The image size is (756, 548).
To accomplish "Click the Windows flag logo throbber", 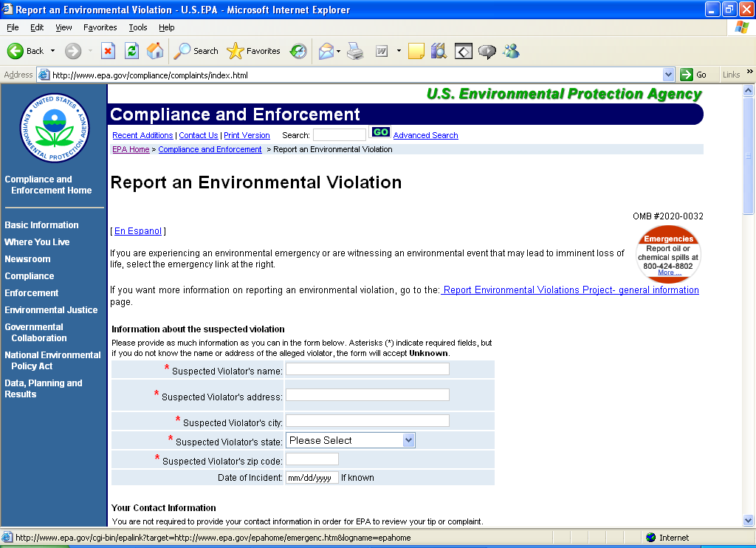I will pyautogui.click(x=741, y=27).
